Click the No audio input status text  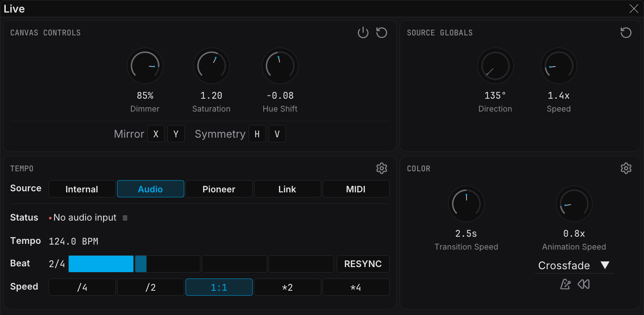[x=85, y=217]
